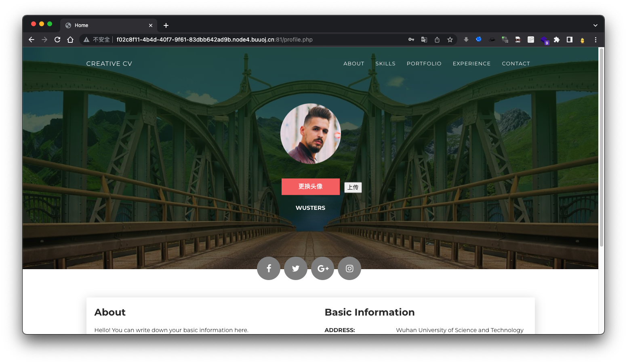This screenshot has height=364, width=627.
Task: Open the yellow profile avatar
Action: pos(583,40)
